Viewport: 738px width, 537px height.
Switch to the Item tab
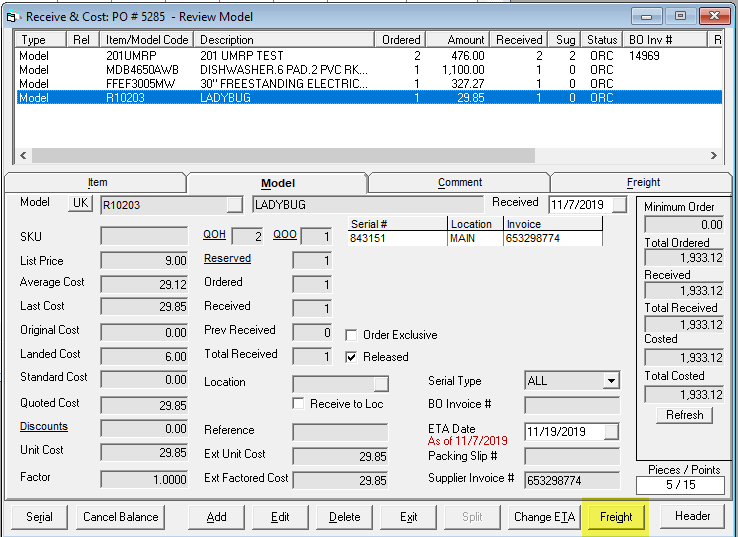point(96,183)
